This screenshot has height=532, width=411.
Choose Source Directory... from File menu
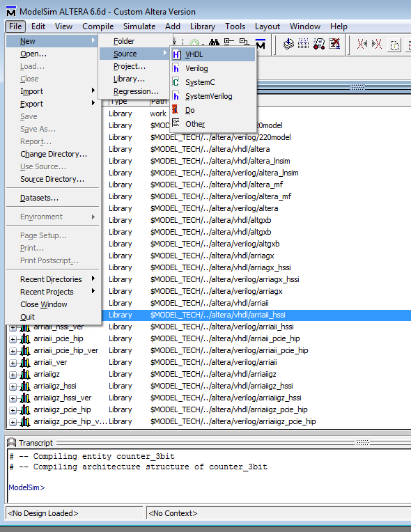52,179
